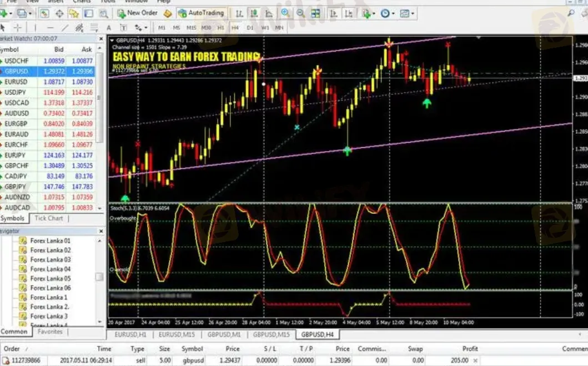The image size is (588, 366).
Task: Zoom in on the chart
Action: pos(285,13)
